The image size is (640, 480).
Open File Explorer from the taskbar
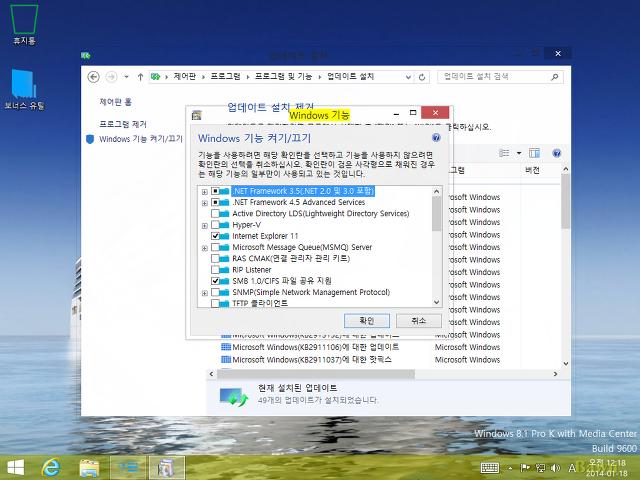(89, 467)
